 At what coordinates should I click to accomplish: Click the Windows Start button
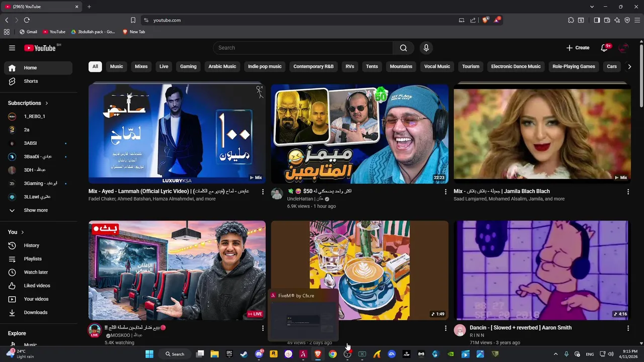[x=149, y=354]
